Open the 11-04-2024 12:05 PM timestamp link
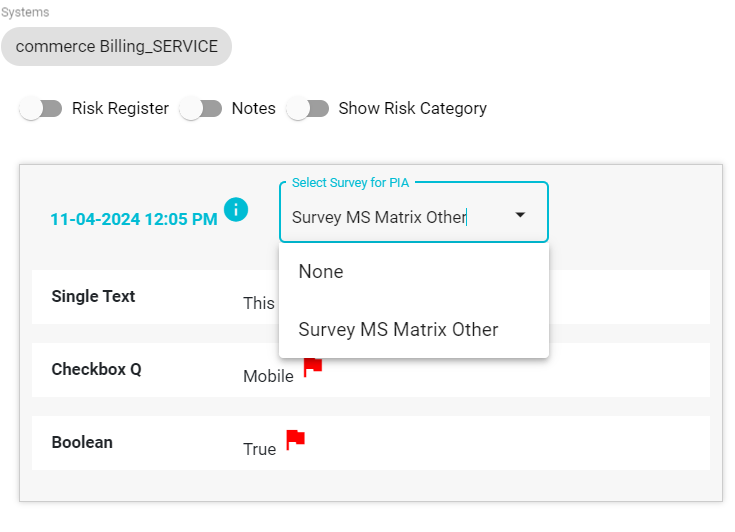Viewport: 735px width, 532px height. coord(134,219)
